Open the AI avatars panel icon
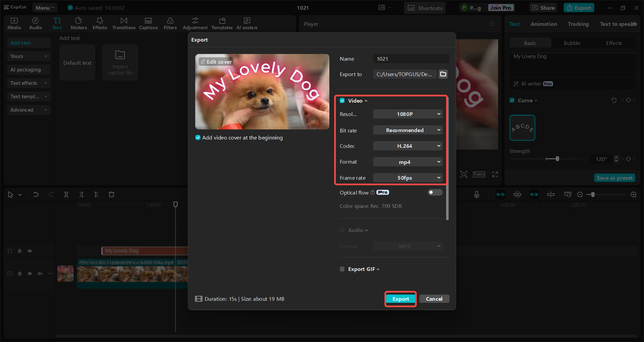The height and width of the screenshot is (342, 644). pyautogui.click(x=247, y=23)
